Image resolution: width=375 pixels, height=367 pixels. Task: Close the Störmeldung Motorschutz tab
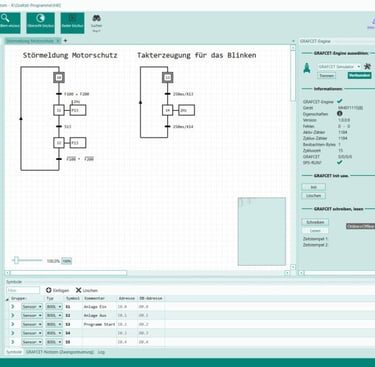click(x=58, y=41)
